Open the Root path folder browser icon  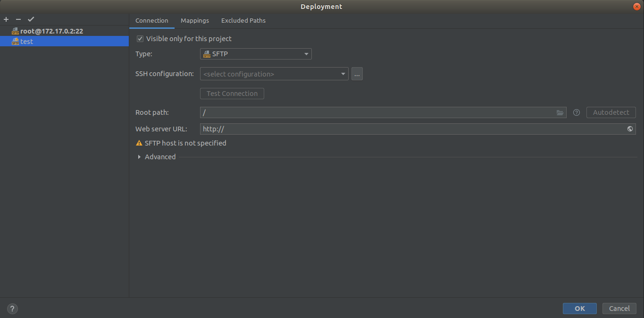[560, 112]
